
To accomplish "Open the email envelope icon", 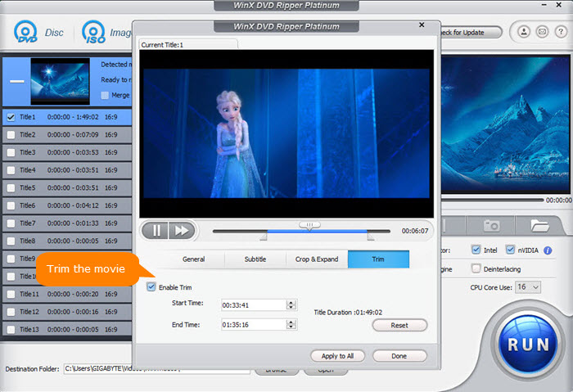I will [x=542, y=32].
